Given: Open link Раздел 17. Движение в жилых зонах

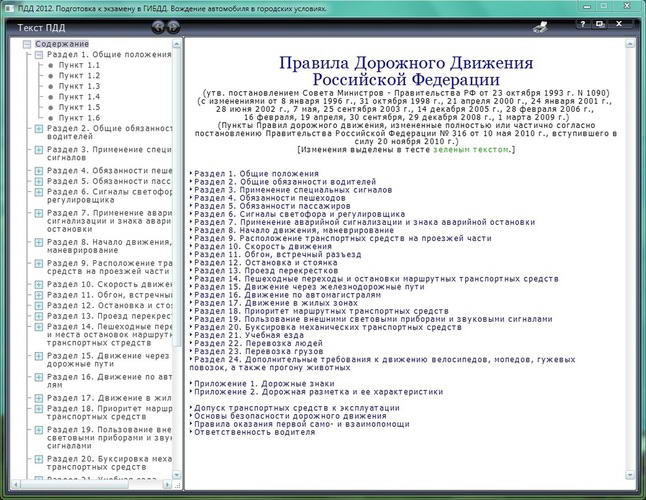Looking at the screenshot, I should pos(276,303).
